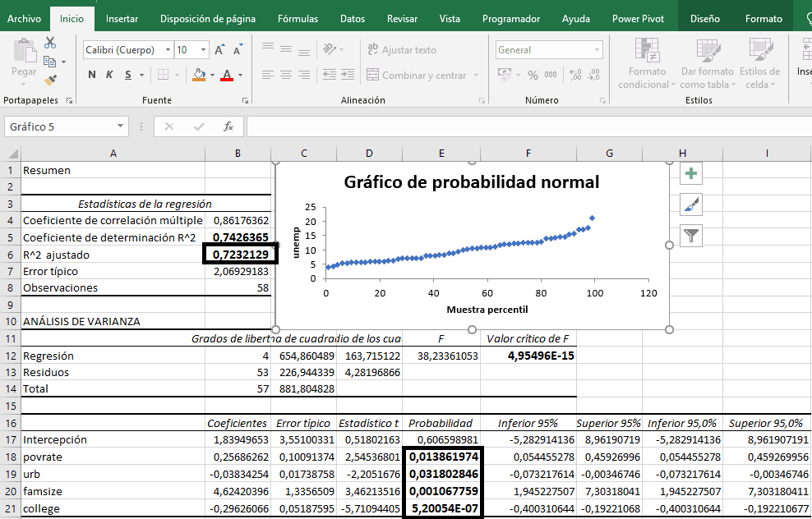
Task: Click the Chart Elements plus button
Action: [x=691, y=173]
